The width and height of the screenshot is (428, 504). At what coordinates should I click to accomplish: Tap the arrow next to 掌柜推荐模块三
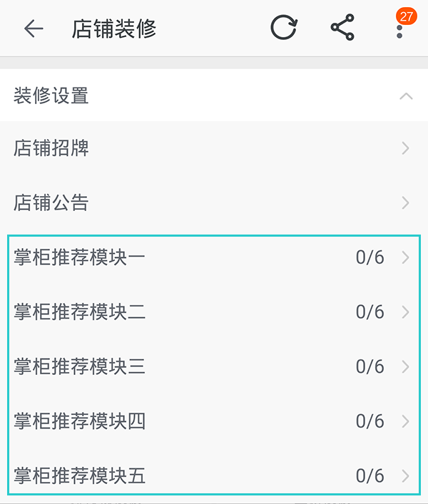(x=405, y=366)
